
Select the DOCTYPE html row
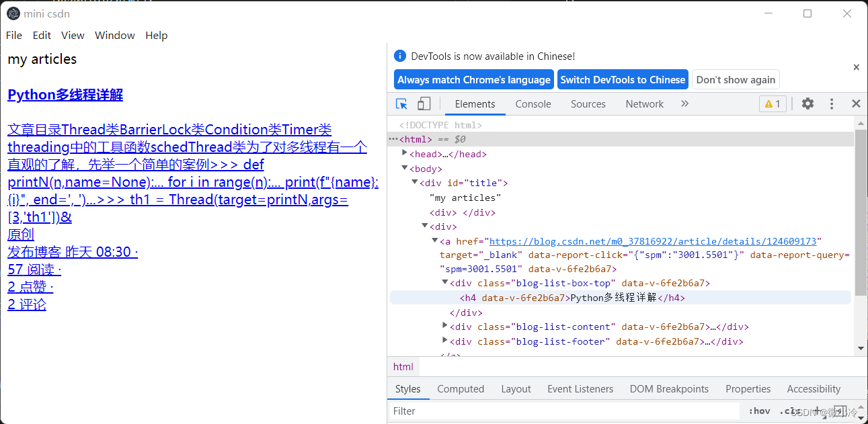point(440,125)
